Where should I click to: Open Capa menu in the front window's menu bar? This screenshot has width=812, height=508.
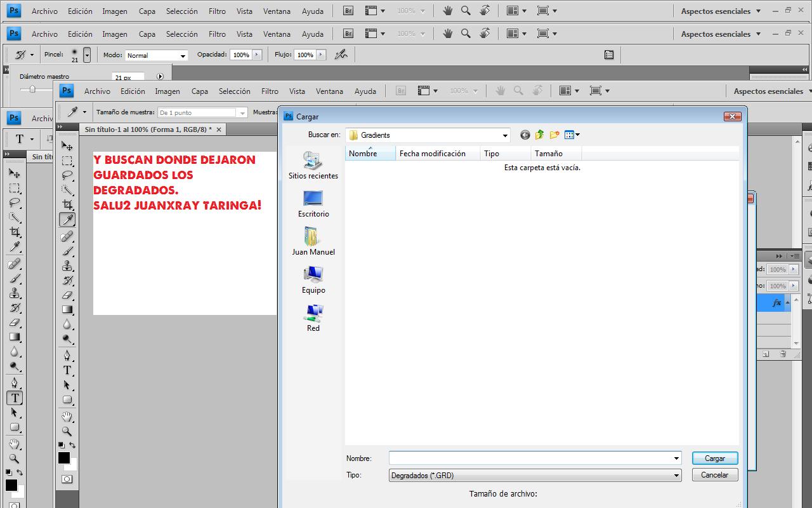point(200,91)
